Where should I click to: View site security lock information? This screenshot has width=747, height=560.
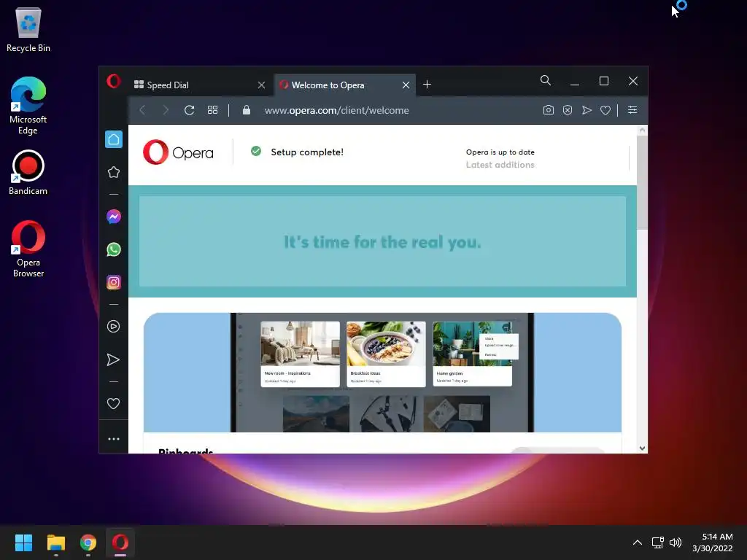pos(247,110)
